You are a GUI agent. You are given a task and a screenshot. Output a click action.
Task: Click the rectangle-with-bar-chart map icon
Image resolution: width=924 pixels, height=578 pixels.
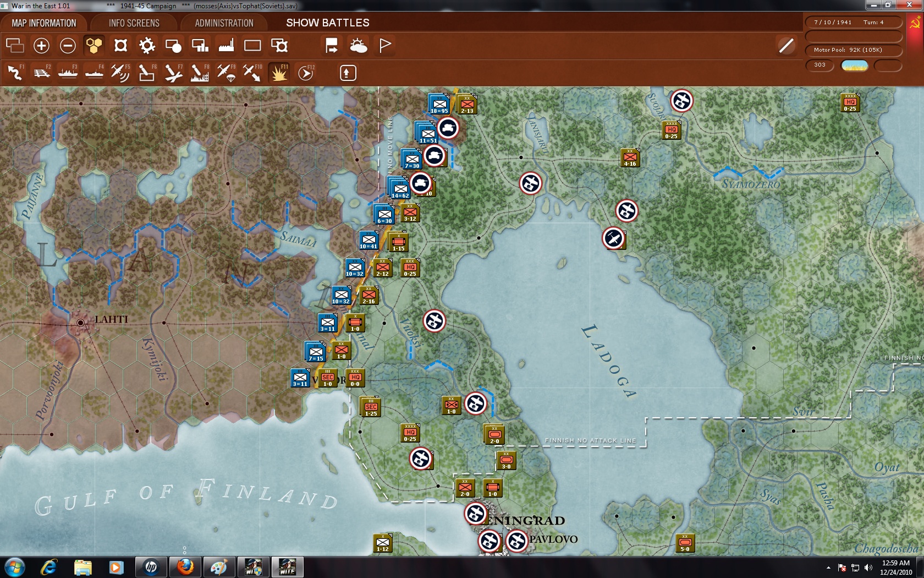200,45
